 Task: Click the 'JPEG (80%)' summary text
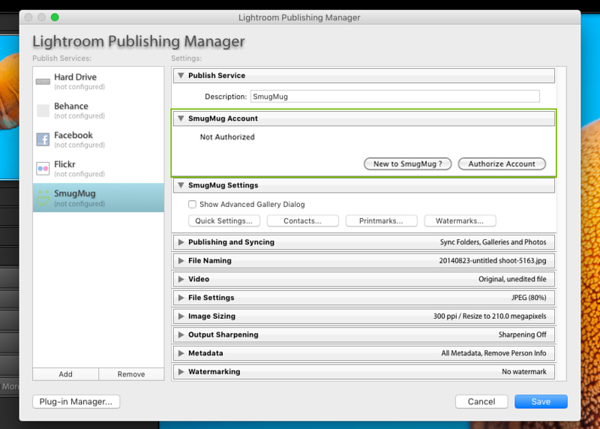[529, 298]
